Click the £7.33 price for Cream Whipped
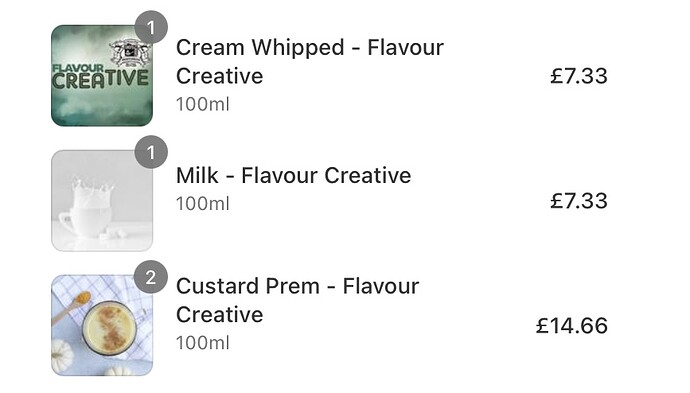Viewport: 690px width, 393px height. tap(579, 76)
